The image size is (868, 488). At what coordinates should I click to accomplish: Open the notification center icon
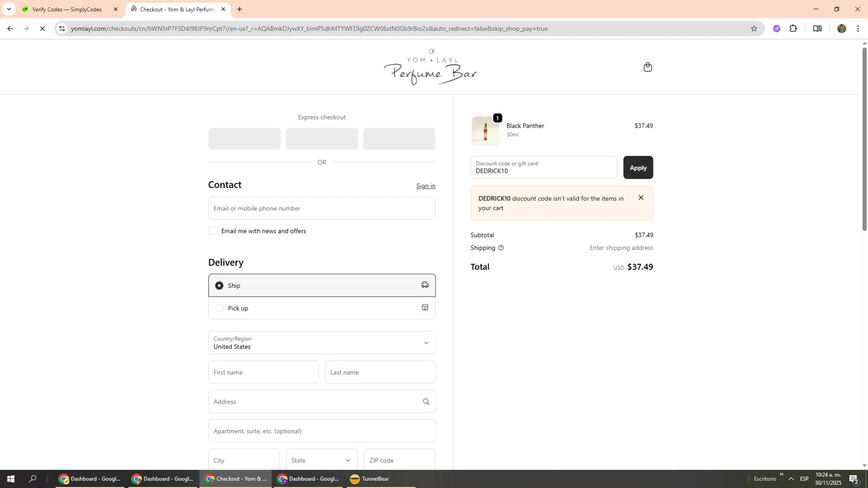(854, 479)
